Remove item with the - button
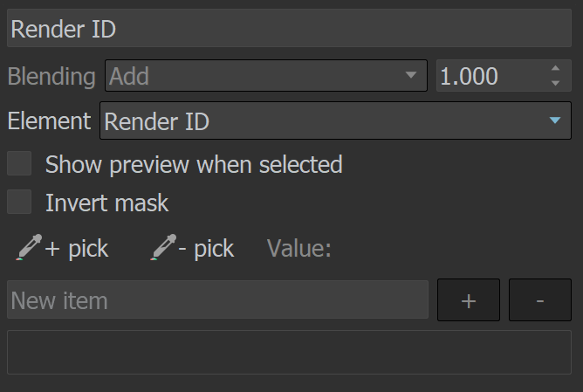 [x=540, y=299]
